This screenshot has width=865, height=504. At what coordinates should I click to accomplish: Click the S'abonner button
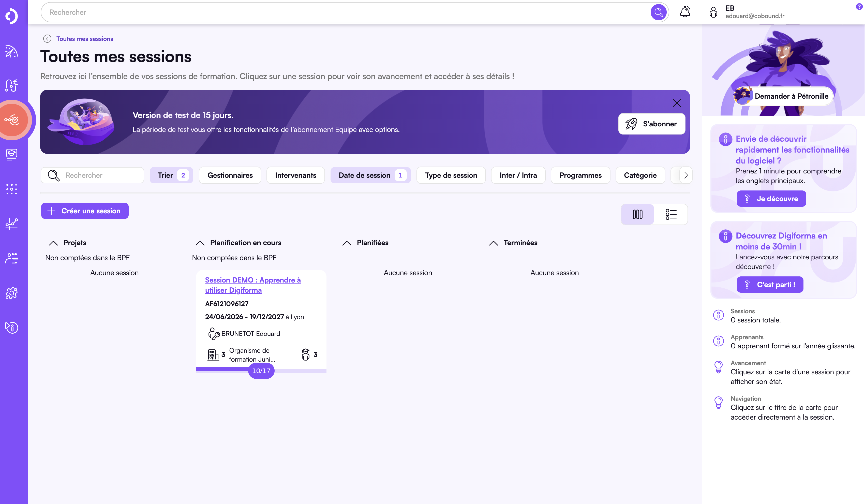coord(651,124)
